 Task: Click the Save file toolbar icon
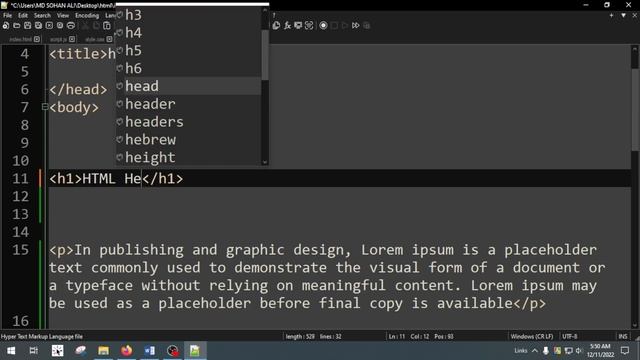click(27, 25)
